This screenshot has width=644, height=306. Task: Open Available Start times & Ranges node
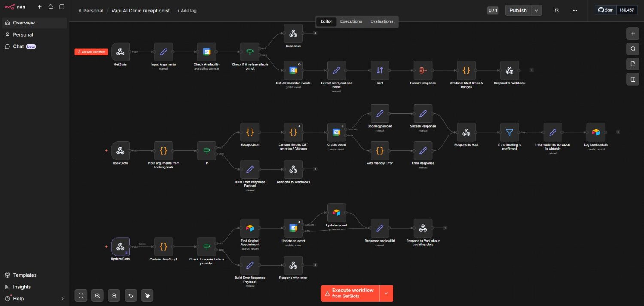click(466, 70)
